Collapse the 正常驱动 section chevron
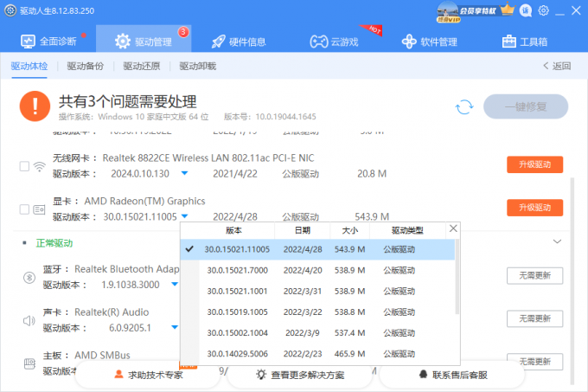The width and height of the screenshot is (588, 392). pyautogui.click(x=557, y=241)
